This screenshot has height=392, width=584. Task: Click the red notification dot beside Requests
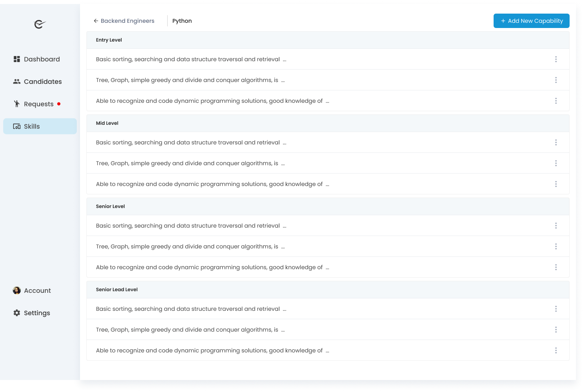pos(59,104)
